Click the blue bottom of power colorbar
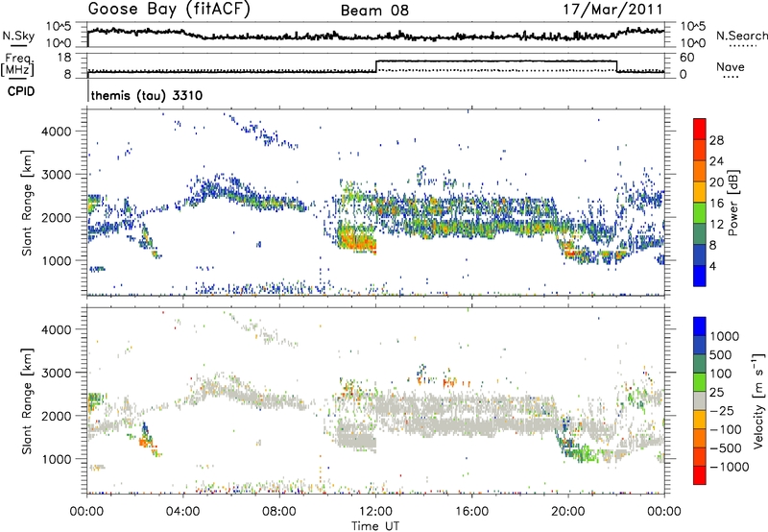Image resolution: width=768 pixels, height=532 pixels. [x=700, y=276]
